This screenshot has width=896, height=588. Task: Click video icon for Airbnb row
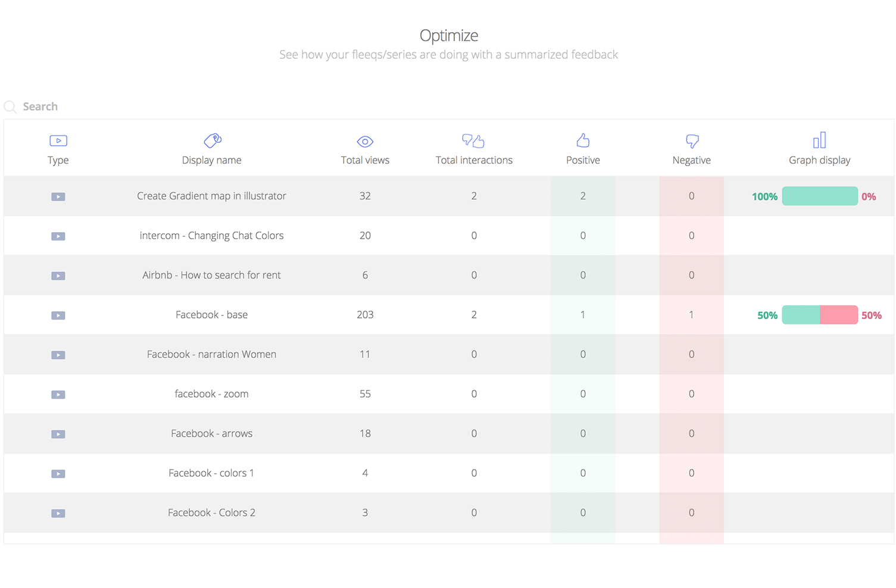[x=58, y=276]
